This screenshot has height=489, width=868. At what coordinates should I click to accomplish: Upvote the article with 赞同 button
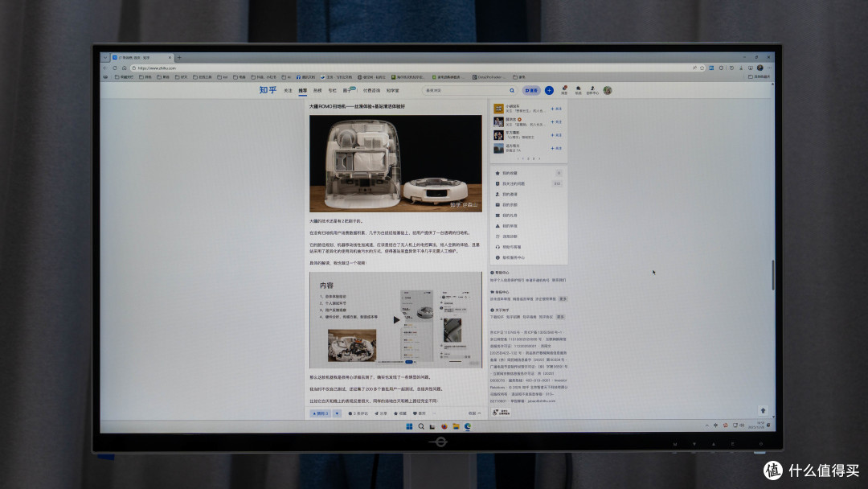[320, 413]
